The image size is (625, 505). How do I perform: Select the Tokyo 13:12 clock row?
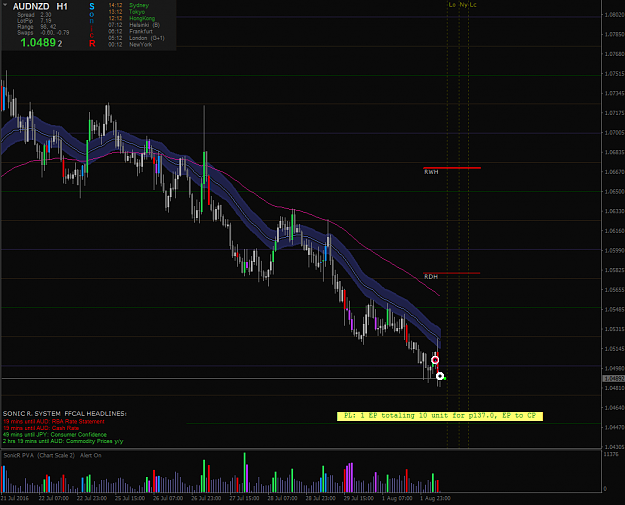pyautogui.click(x=127, y=12)
